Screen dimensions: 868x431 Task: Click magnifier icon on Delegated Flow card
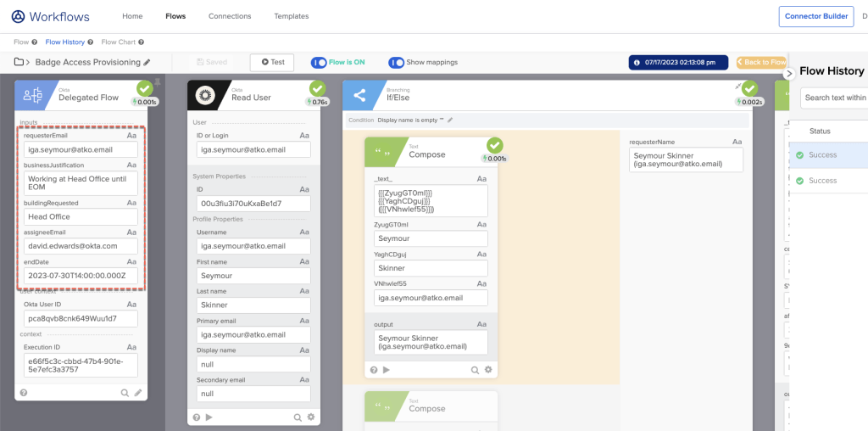click(125, 393)
